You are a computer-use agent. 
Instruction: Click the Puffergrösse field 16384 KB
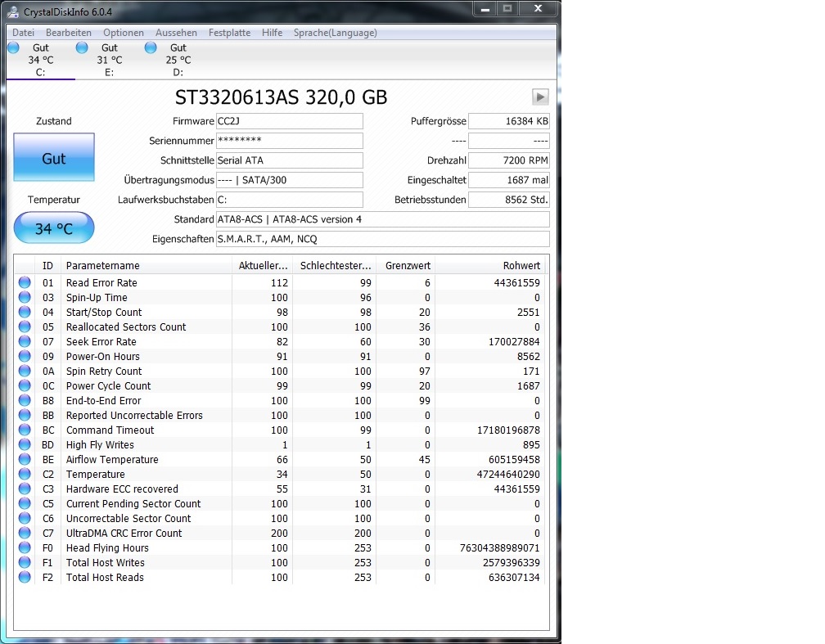pyautogui.click(x=509, y=121)
